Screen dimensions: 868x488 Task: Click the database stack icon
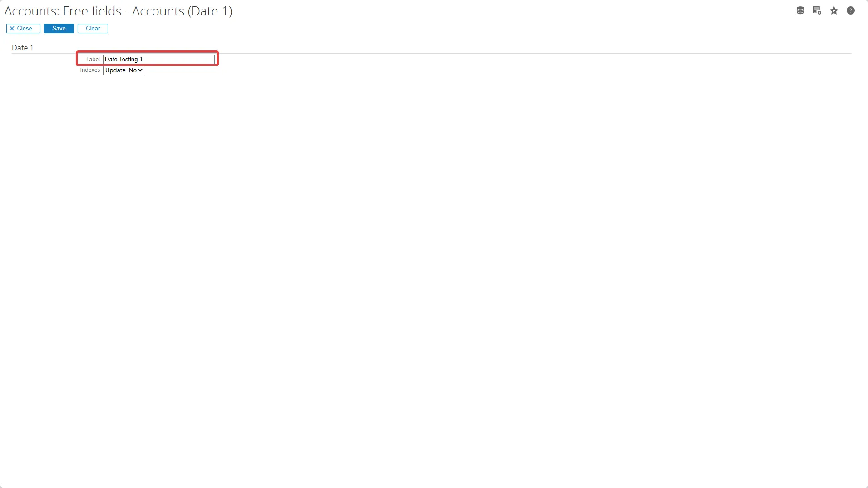[x=800, y=10]
